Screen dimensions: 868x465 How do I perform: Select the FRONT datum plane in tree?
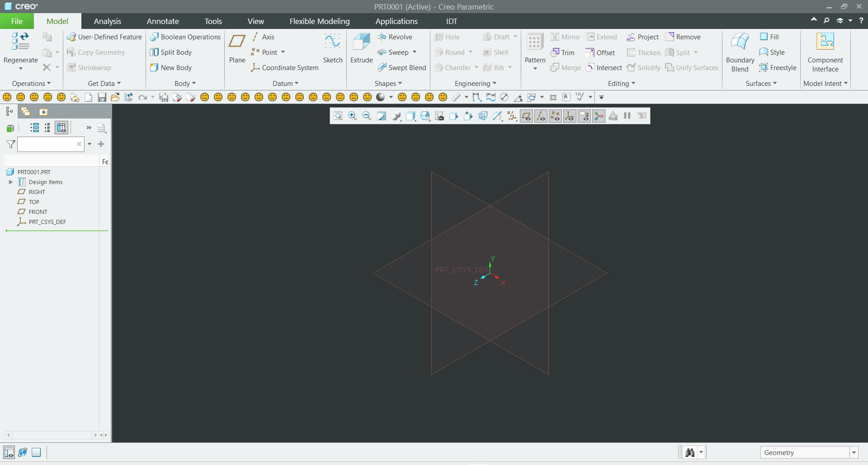click(x=38, y=212)
